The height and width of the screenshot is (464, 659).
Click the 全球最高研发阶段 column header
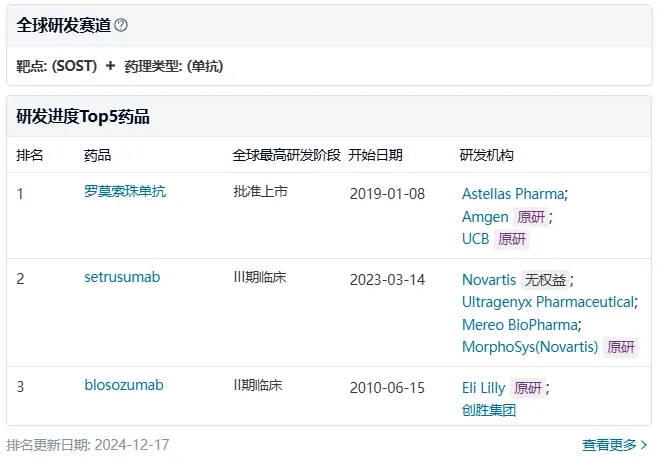click(286, 156)
